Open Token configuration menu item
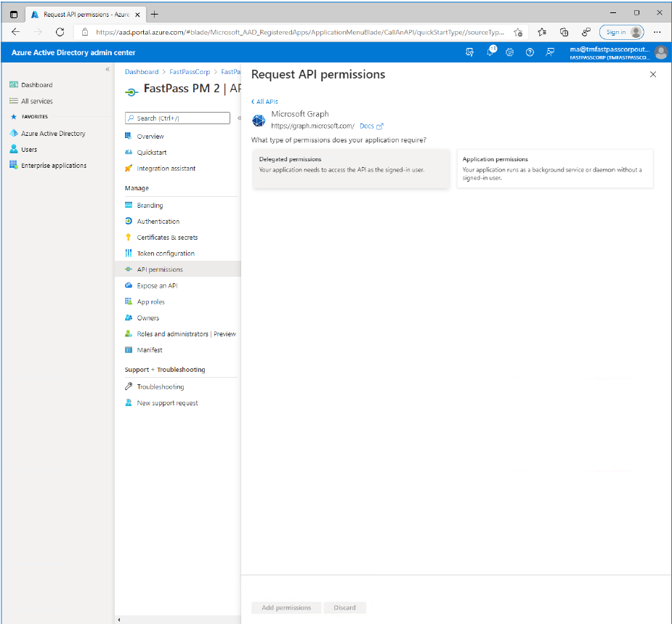Screen dimensions: 672x624 pyautogui.click(x=166, y=254)
